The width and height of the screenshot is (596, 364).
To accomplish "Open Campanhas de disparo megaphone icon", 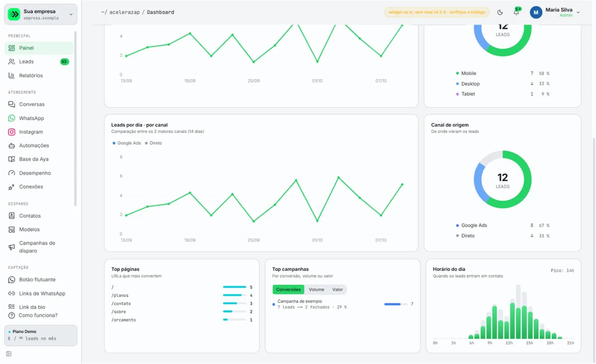I will click(x=11, y=247).
